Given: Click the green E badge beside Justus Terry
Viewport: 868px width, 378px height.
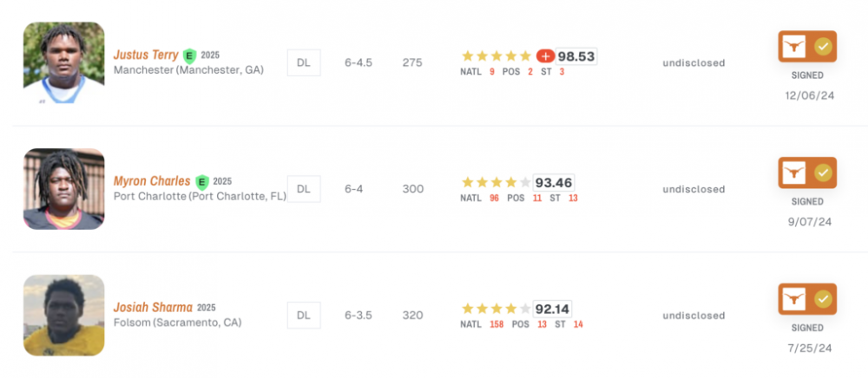Looking at the screenshot, I should tap(190, 55).
